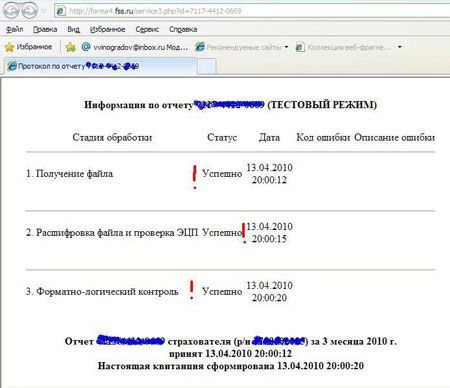Open the Рекомендуемые сайты favorite

[238, 47]
